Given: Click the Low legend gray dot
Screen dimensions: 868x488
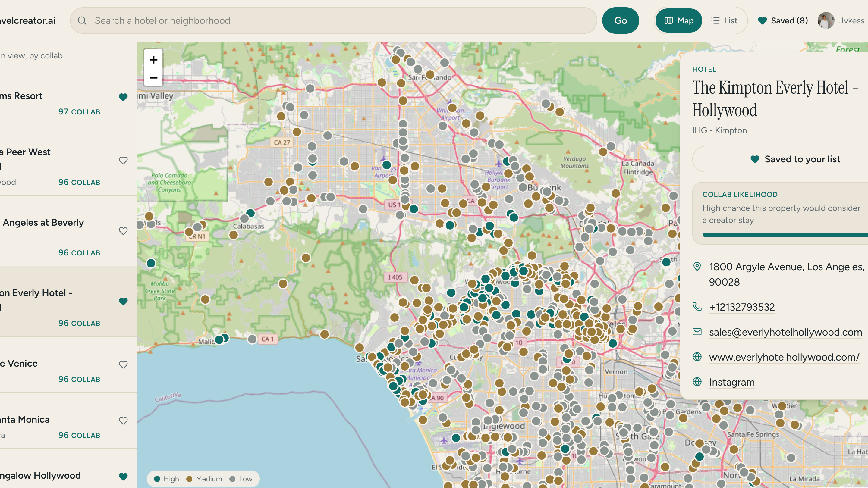Looking at the screenshot, I should (x=232, y=479).
